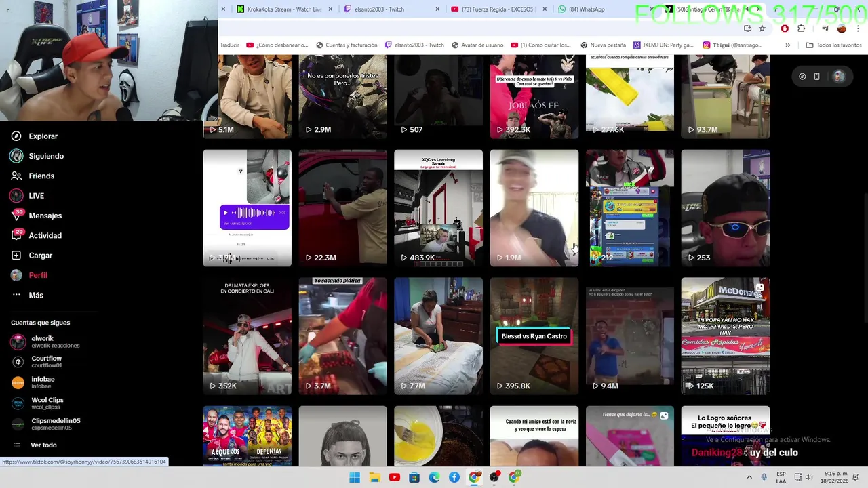Open OBS Studio from the taskbar
This screenshot has height=488, width=868.
pyautogui.click(x=494, y=478)
